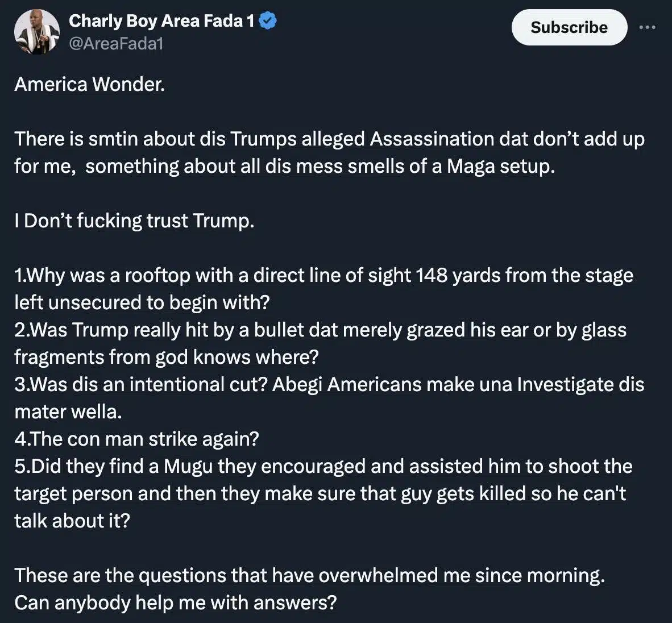672x623 pixels.
Task: Click question 5 beginning "Did they find a Mugu"
Action: pos(323,467)
